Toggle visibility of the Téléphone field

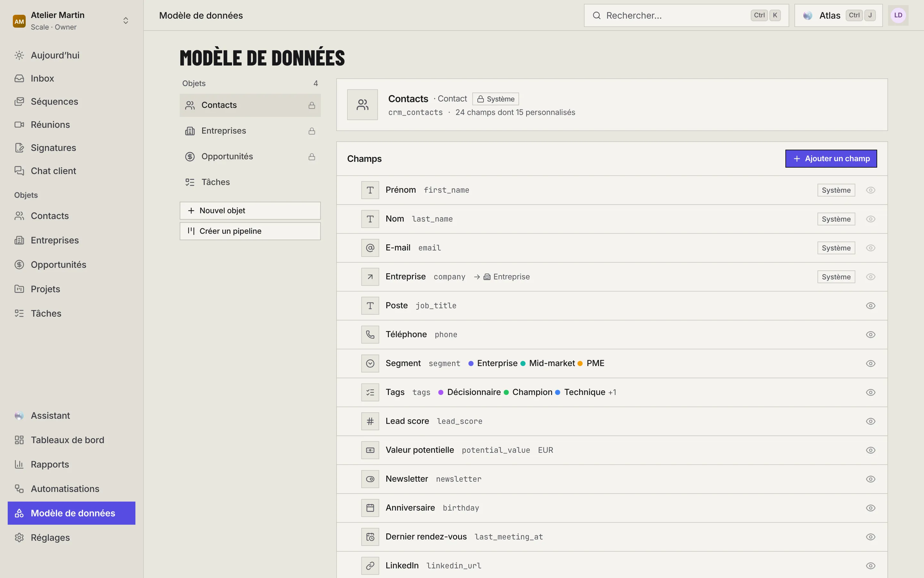point(870,335)
